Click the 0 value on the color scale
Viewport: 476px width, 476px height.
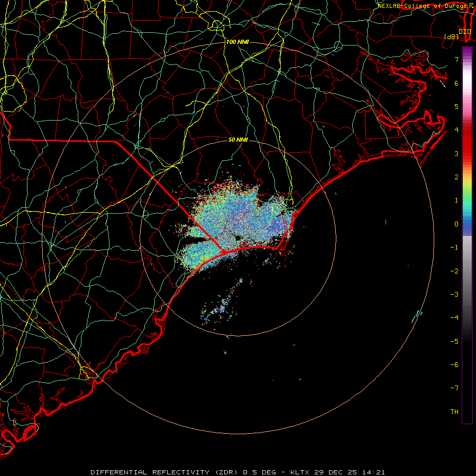click(x=456, y=224)
